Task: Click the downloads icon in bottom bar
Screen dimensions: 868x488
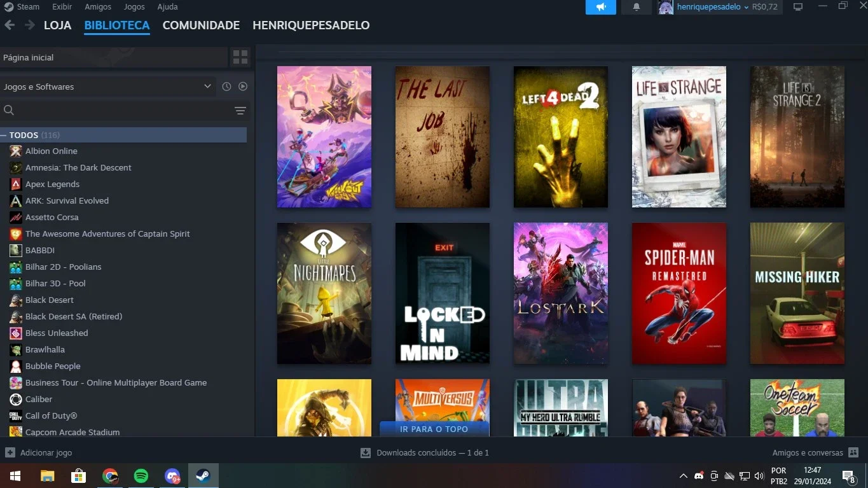Action: tap(366, 453)
